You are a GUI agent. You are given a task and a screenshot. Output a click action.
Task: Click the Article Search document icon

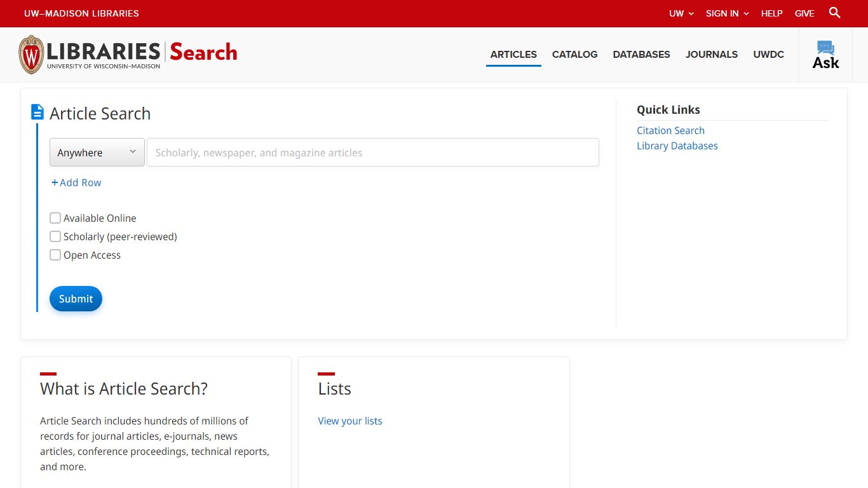coord(37,112)
